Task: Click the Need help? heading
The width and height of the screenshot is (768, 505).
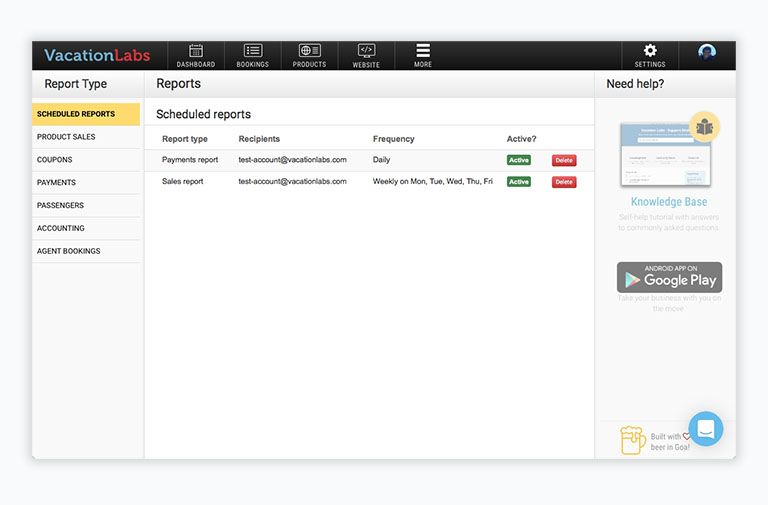Action: point(635,84)
